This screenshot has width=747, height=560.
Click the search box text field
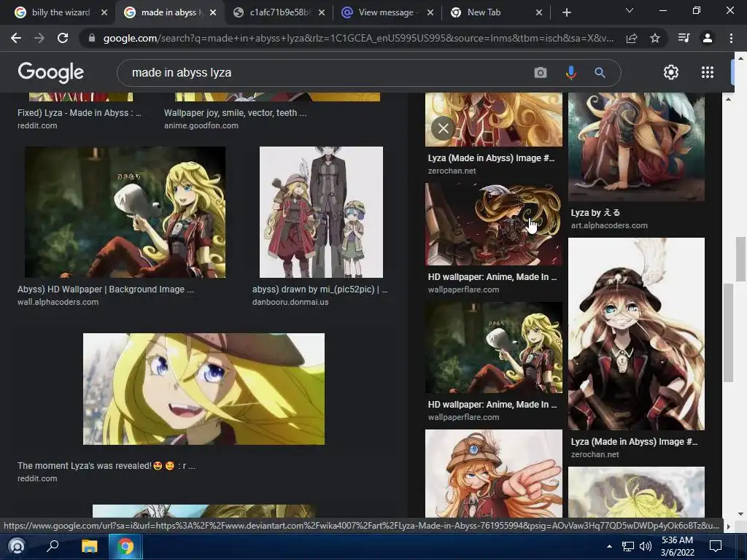click(329, 72)
